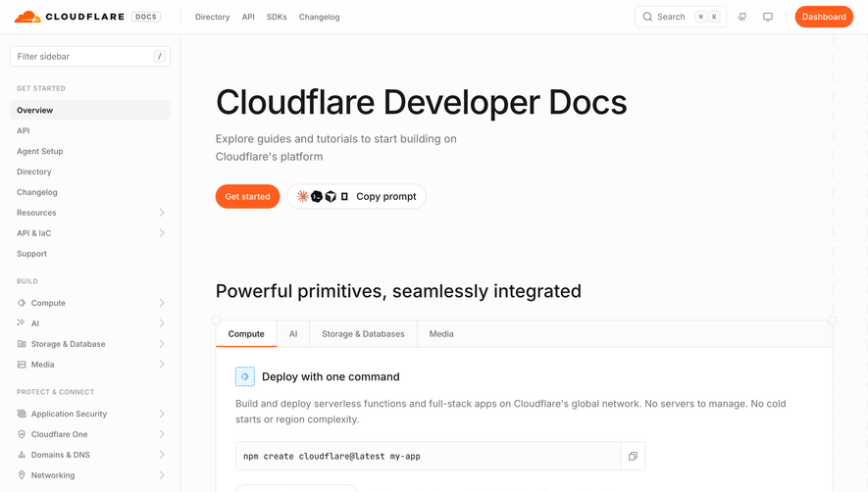Click the Application Security sidebar icon
868x492 pixels.
[22, 414]
